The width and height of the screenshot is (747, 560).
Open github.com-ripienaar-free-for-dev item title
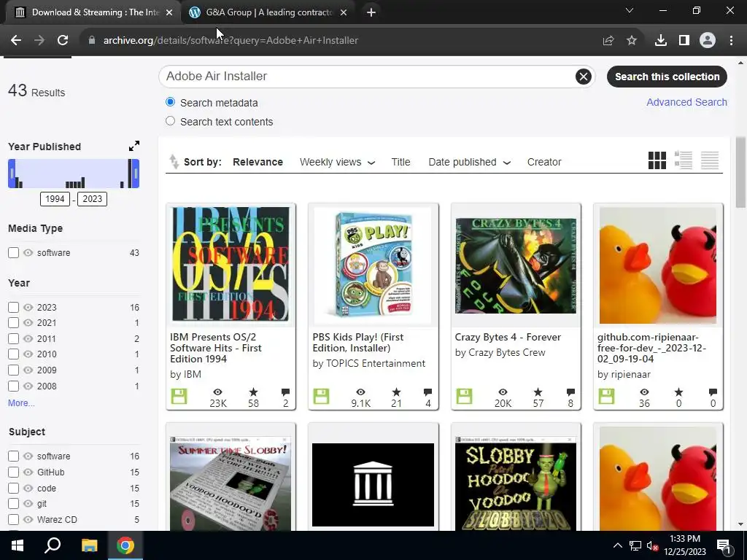[x=651, y=348]
